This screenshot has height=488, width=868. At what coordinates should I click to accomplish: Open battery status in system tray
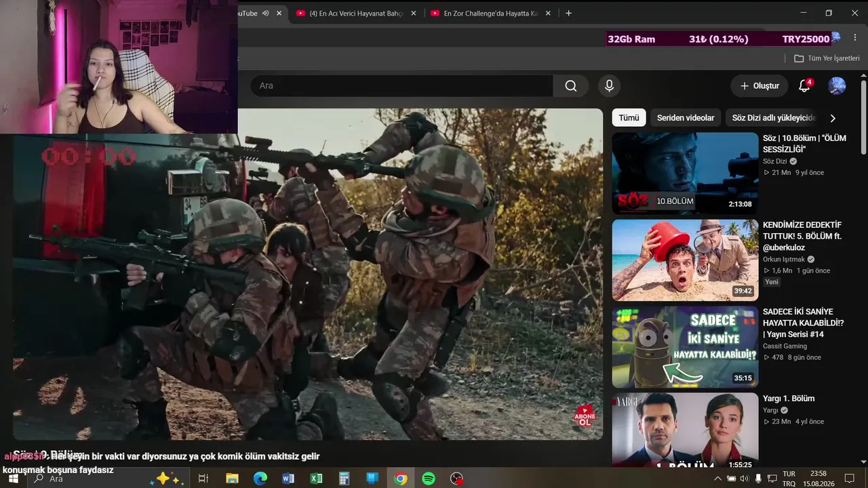coord(731,479)
